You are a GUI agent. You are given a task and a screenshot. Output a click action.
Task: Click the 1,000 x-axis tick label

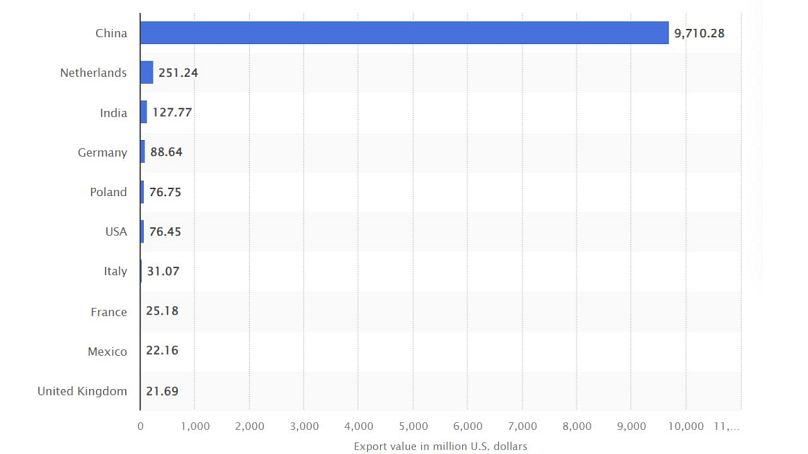(194, 425)
